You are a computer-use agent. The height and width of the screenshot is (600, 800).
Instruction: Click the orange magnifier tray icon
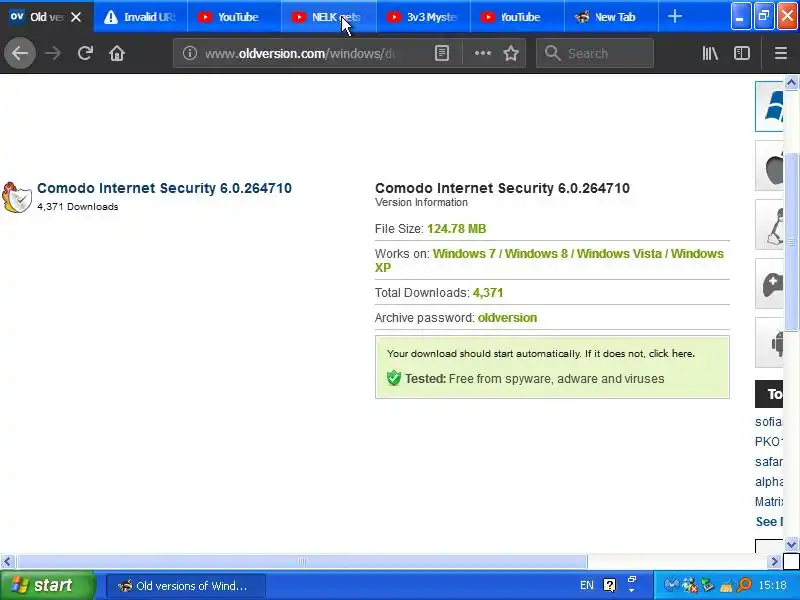click(x=744, y=585)
